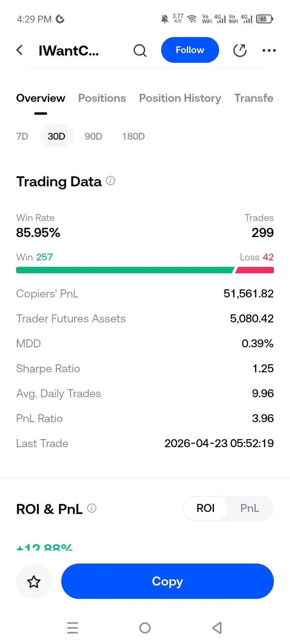This screenshot has height=644, width=290.
Task: Tap the Trading Data info icon
Action: pos(111,181)
